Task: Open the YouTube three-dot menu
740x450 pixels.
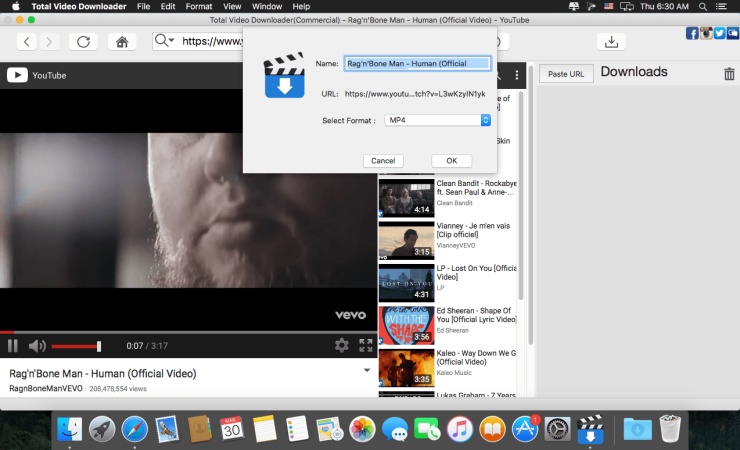Action: coord(517,75)
